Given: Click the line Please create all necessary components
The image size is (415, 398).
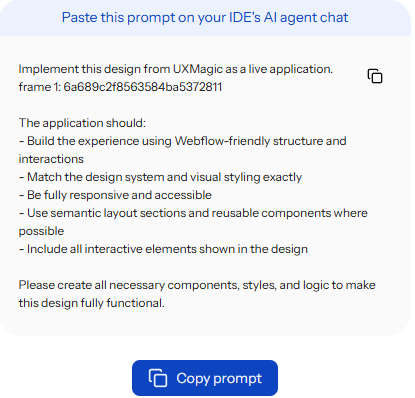Looking at the screenshot, I should pos(197,285).
